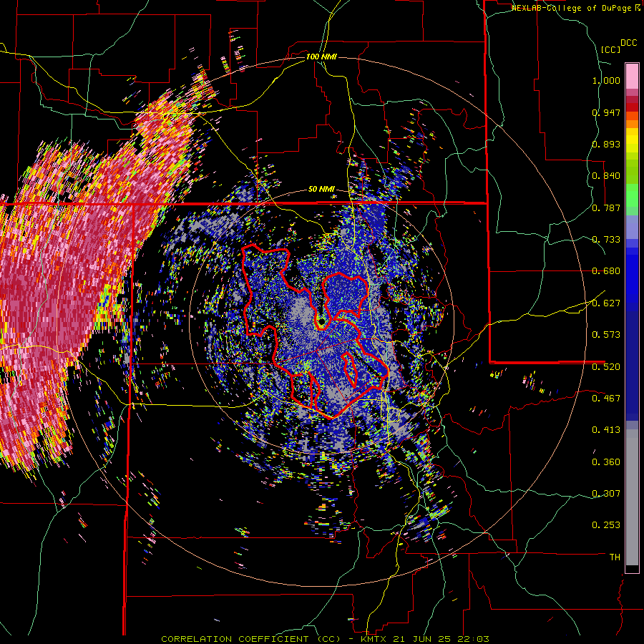Click the [CC] units label
Image resolution: width=644 pixels, height=644 pixels.
[610, 49]
